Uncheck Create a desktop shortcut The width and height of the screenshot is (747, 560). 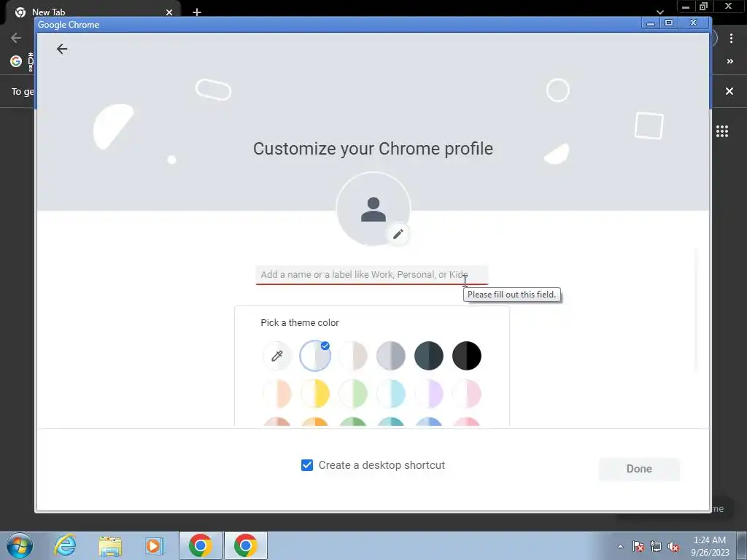point(307,465)
